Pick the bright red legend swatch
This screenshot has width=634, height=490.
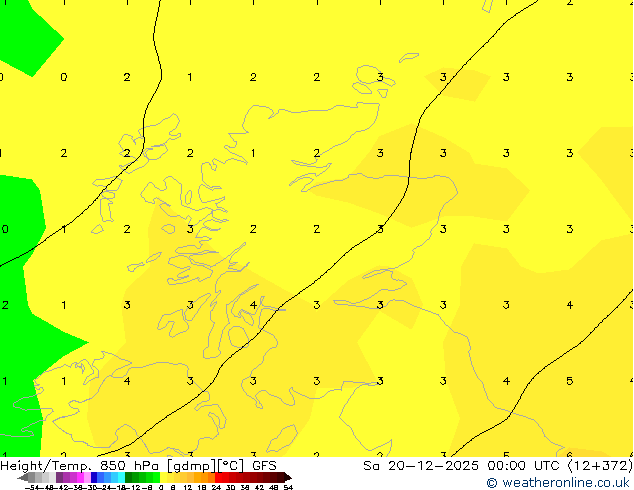pyautogui.click(x=218, y=477)
